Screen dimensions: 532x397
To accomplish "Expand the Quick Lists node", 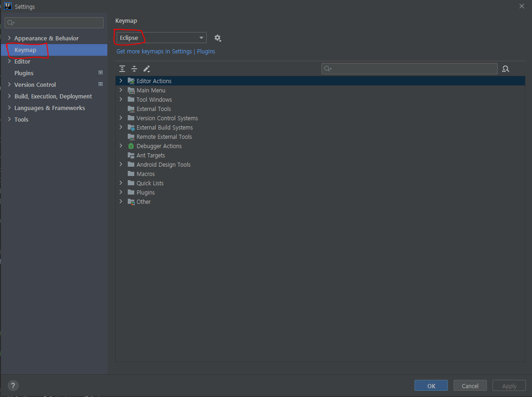I will click(121, 183).
